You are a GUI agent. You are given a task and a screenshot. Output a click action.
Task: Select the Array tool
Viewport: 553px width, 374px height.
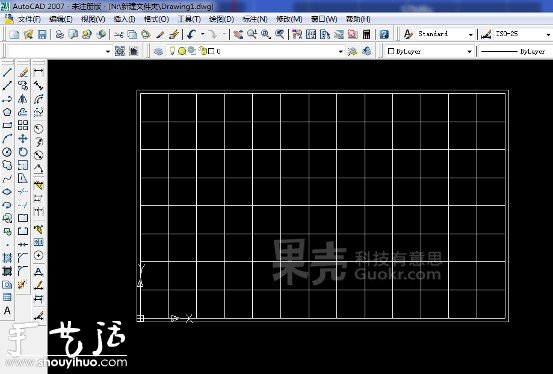click(23, 125)
